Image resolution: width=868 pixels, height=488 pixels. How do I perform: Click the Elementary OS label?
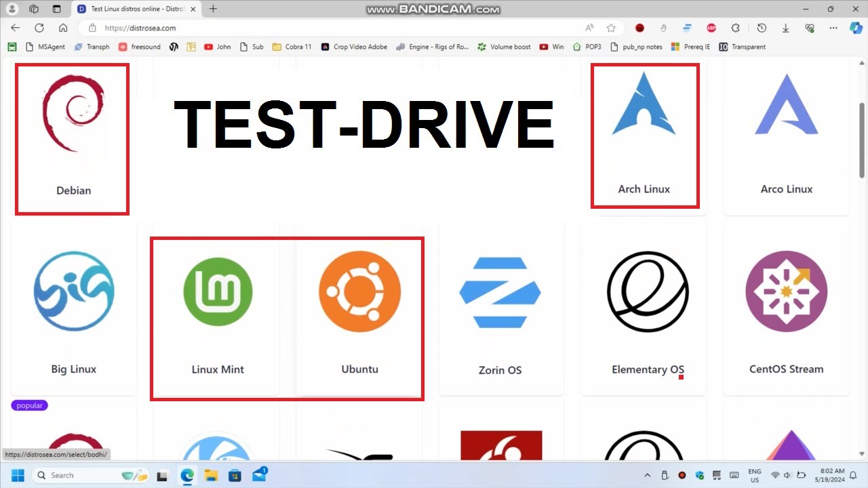pos(648,369)
